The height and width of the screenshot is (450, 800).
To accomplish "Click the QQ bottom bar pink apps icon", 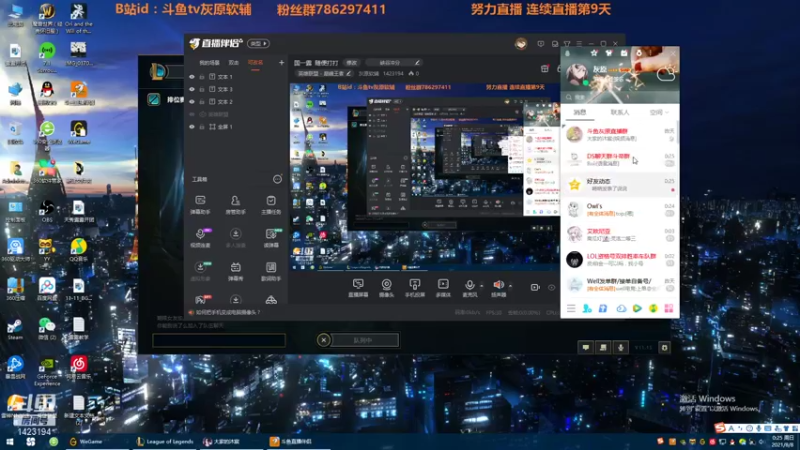I will tap(668, 308).
